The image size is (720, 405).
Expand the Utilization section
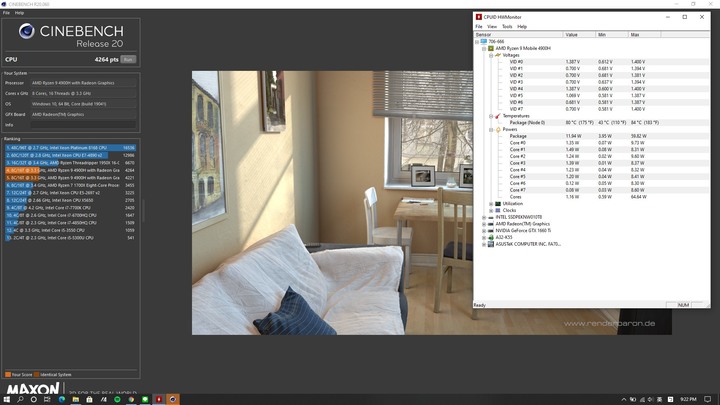pos(491,203)
